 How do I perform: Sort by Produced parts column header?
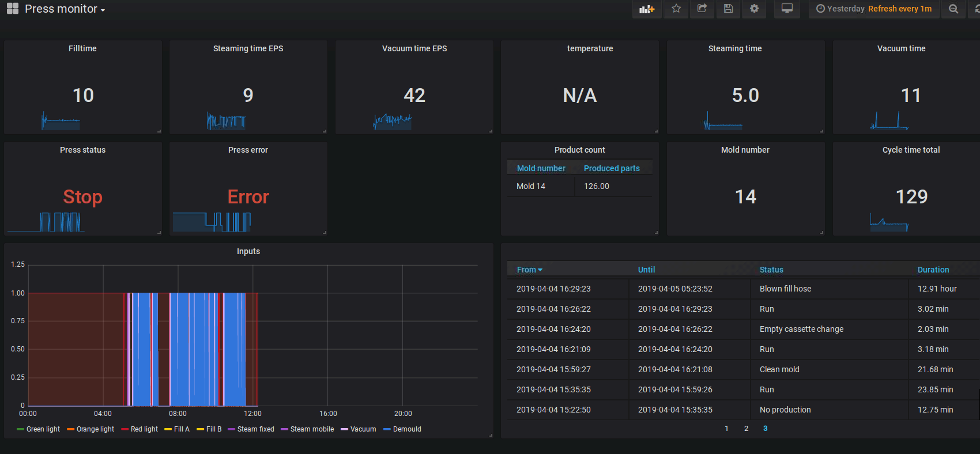(612, 168)
